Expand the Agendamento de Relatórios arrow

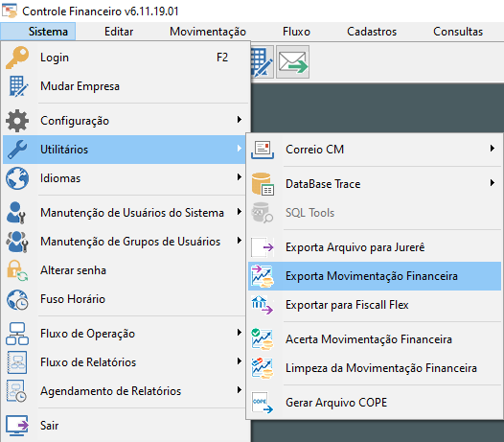pyautogui.click(x=240, y=390)
